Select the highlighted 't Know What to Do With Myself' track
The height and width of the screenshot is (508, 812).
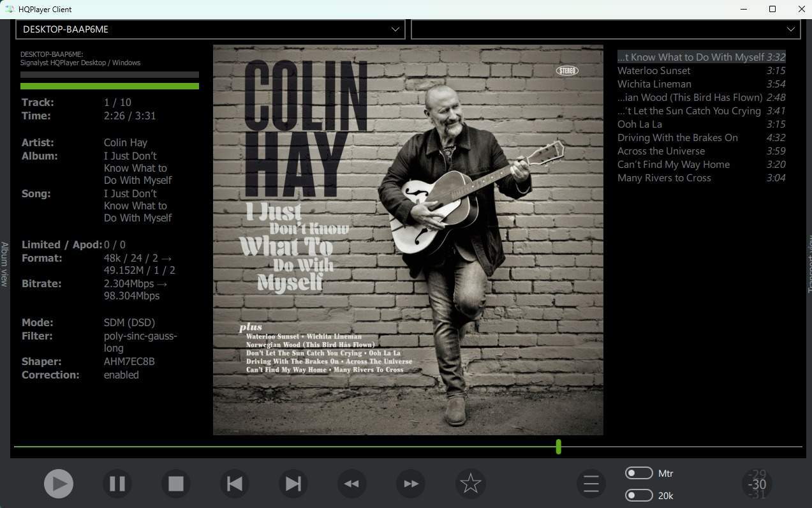pyautogui.click(x=701, y=57)
